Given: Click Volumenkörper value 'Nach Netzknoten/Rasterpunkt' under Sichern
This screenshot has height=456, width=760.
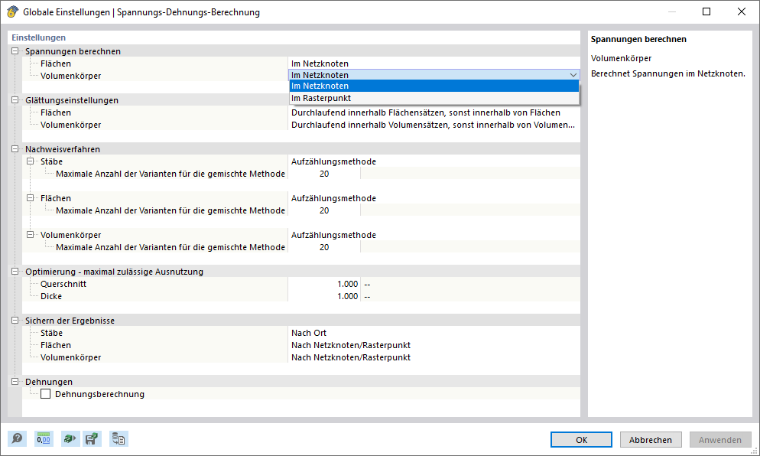Looking at the screenshot, I should point(350,357).
